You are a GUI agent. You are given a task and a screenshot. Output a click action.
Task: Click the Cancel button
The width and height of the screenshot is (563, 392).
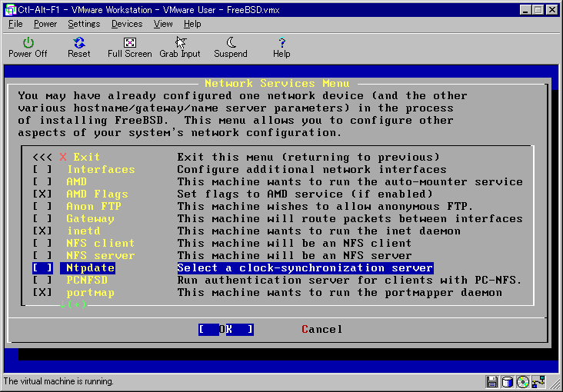322,330
